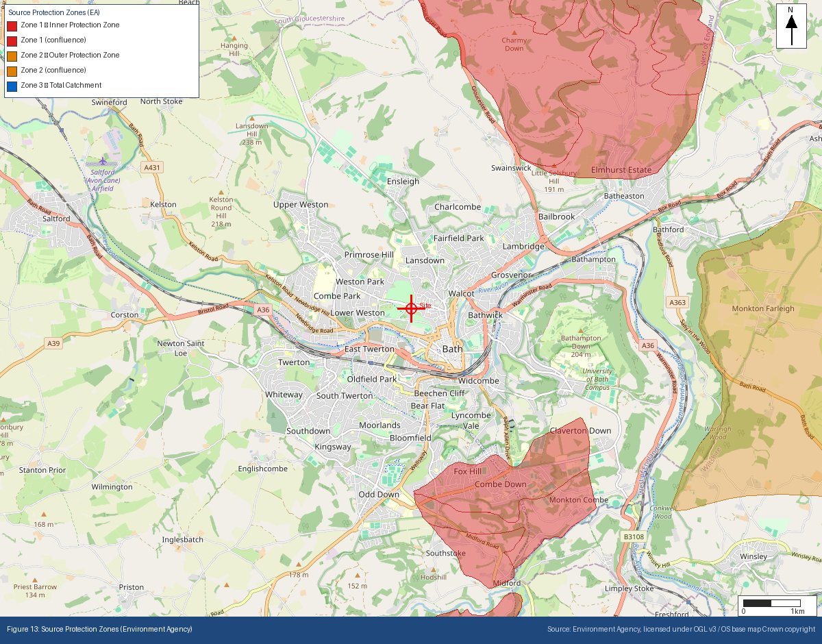Click the Kelston Round Hill peak marker
822x644 pixels.
click(x=221, y=191)
